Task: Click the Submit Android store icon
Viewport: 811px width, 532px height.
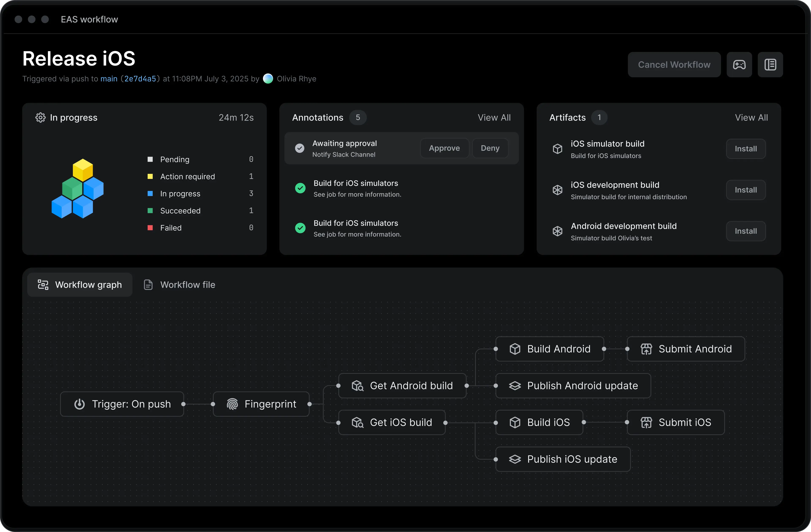Action: [646, 349]
